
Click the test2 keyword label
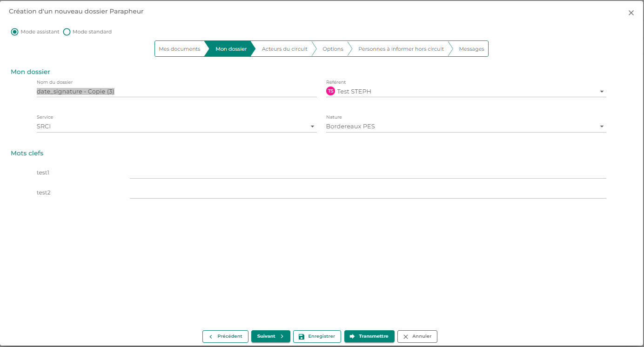(43, 193)
